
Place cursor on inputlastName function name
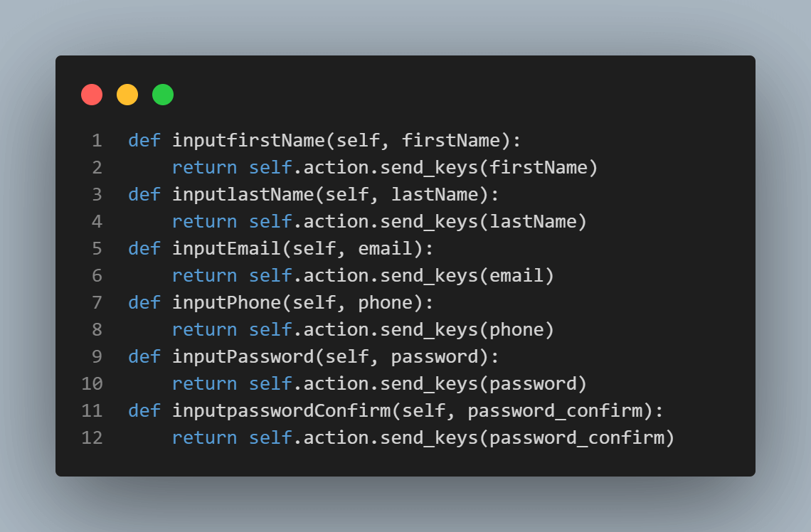(243, 195)
